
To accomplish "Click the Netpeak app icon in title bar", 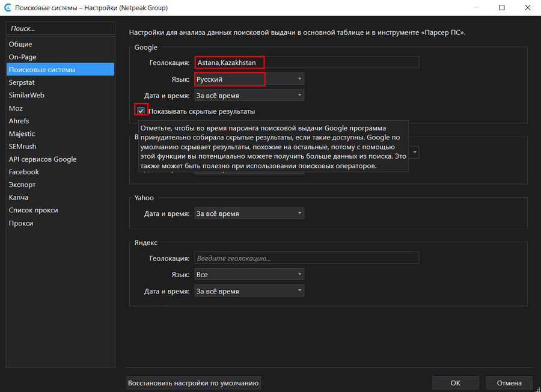I will tap(7, 8).
